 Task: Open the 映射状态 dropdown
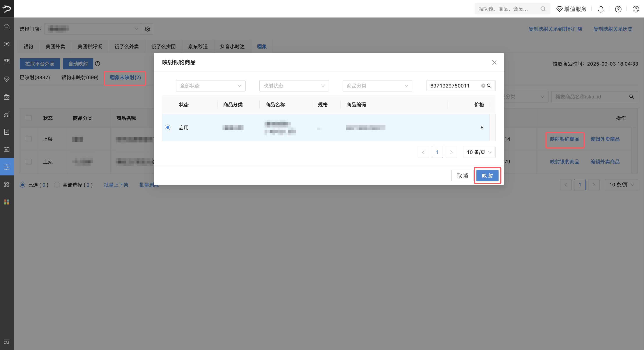click(x=294, y=86)
